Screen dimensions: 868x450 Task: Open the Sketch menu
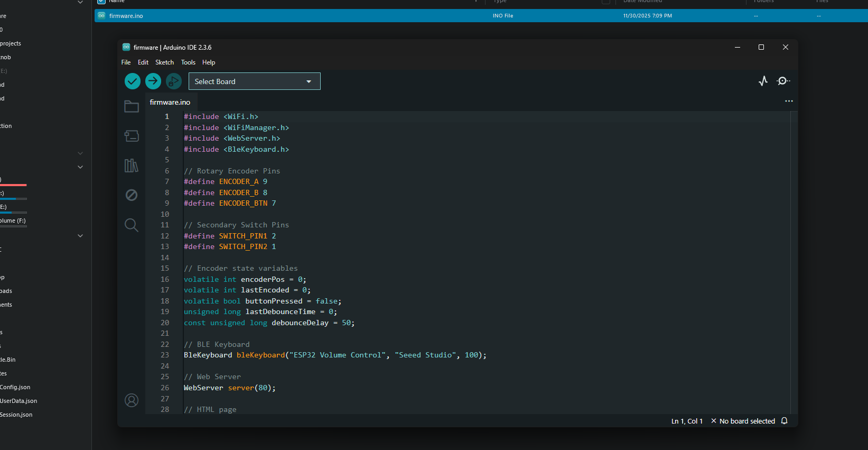click(x=164, y=62)
